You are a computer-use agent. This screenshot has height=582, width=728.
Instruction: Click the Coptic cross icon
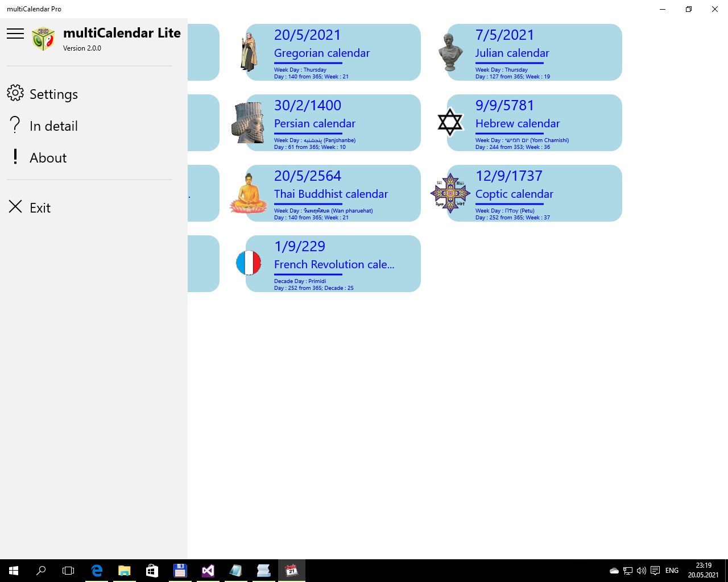click(450, 193)
